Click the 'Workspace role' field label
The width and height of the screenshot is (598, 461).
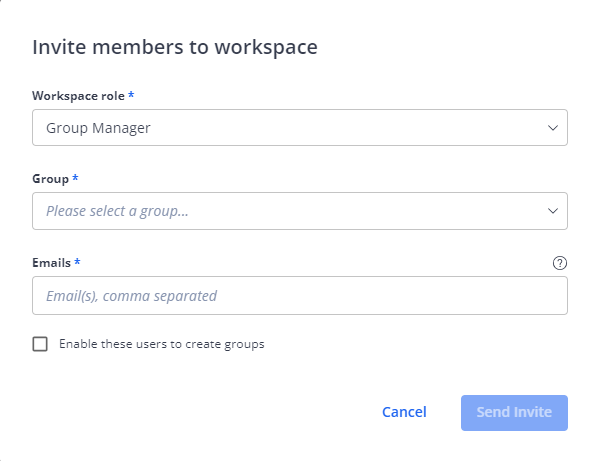pos(78,96)
